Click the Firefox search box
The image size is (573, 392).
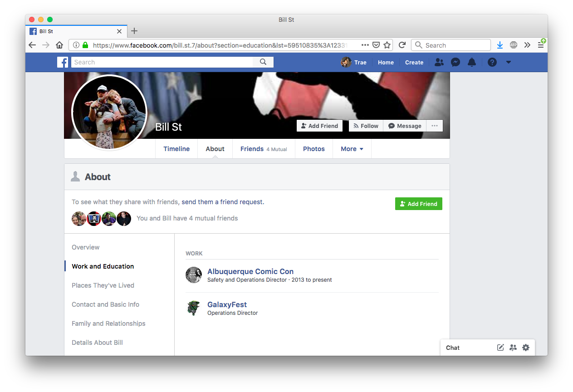[x=451, y=45]
